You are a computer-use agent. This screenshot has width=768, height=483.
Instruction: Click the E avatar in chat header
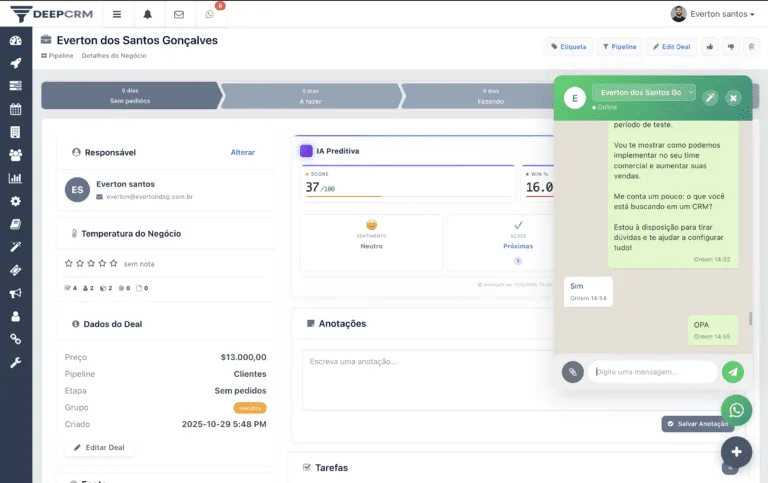[575, 98]
